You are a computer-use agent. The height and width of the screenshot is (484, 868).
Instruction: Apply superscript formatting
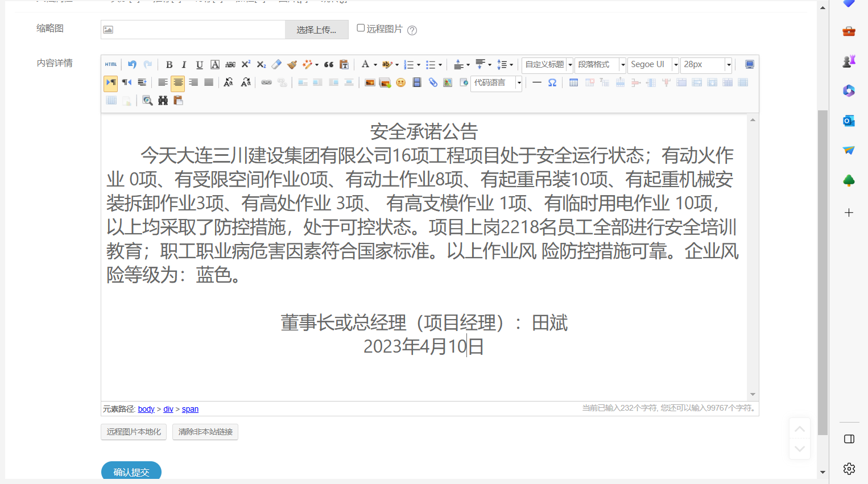click(246, 64)
